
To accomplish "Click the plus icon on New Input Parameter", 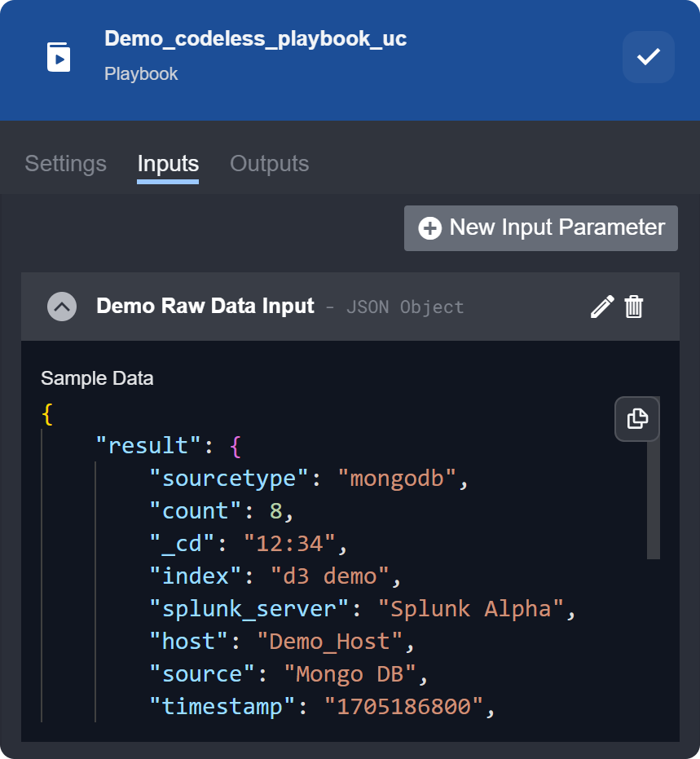I will pyautogui.click(x=429, y=228).
